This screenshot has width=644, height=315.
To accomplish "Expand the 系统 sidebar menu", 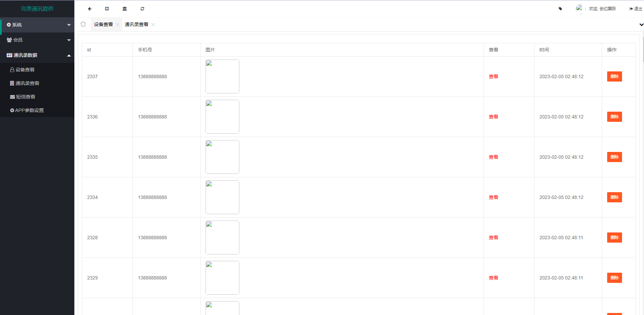I will click(37, 25).
